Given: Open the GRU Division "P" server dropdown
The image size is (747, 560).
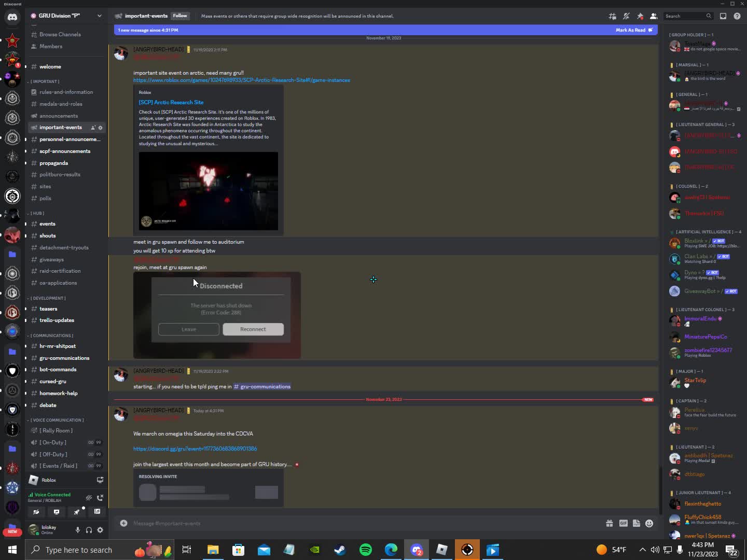Looking at the screenshot, I should (x=99, y=16).
